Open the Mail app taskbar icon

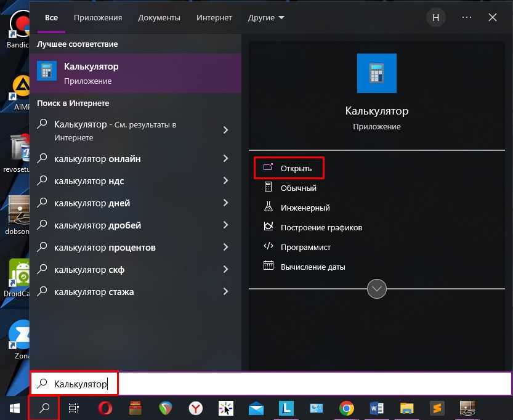click(256, 408)
